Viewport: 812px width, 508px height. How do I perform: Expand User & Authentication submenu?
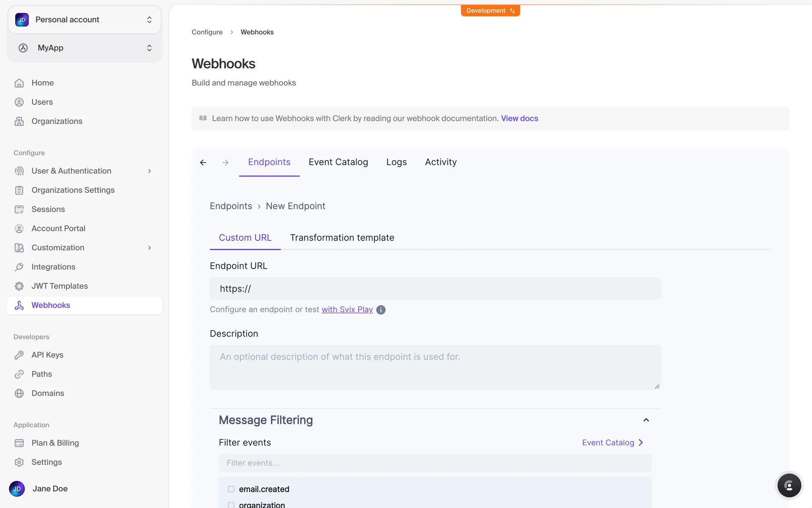[149, 171]
